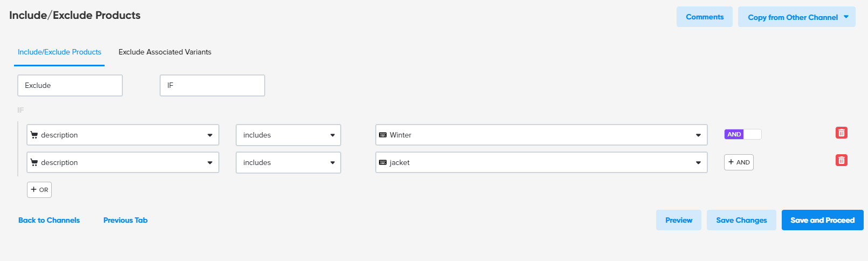
Task: Add another AND condition
Action: [739, 162]
